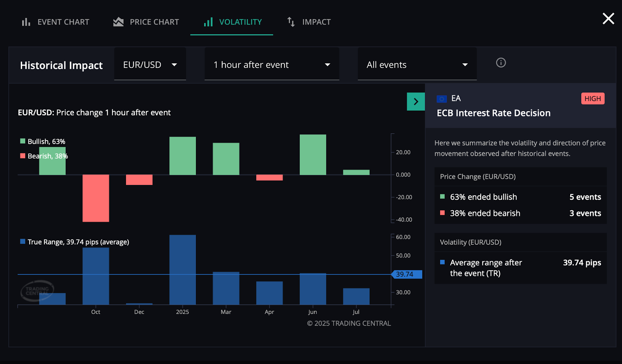This screenshot has width=622, height=364.
Task: Click the tallest blue True Range bar
Action: (182, 270)
